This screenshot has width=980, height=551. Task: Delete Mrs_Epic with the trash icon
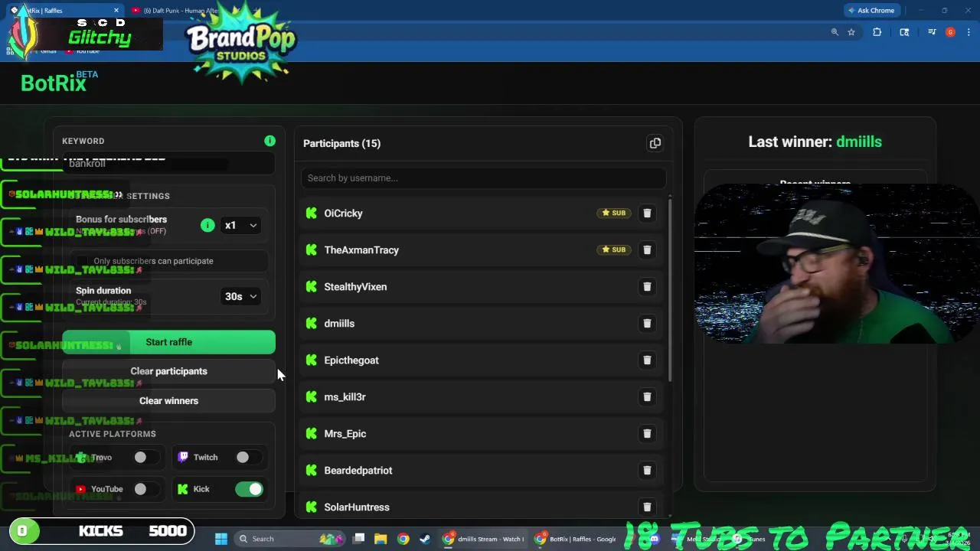tap(647, 434)
